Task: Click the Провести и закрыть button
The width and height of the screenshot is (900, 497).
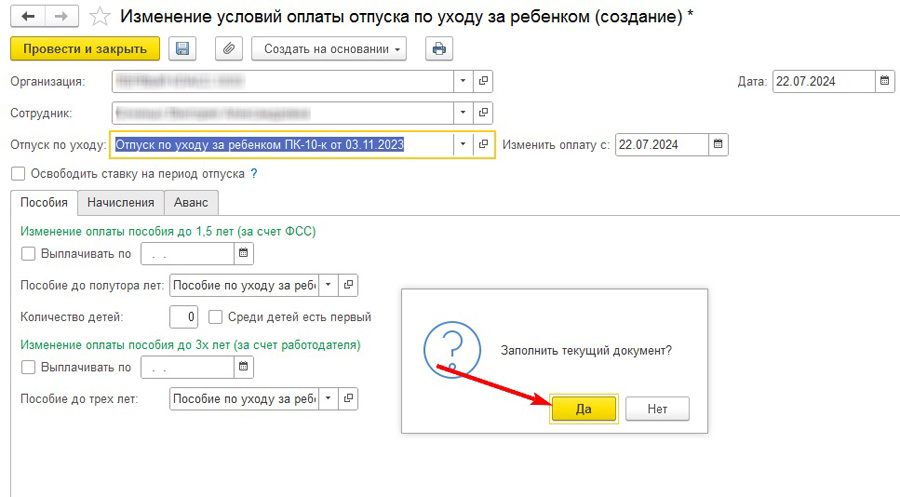Action: (x=85, y=49)
